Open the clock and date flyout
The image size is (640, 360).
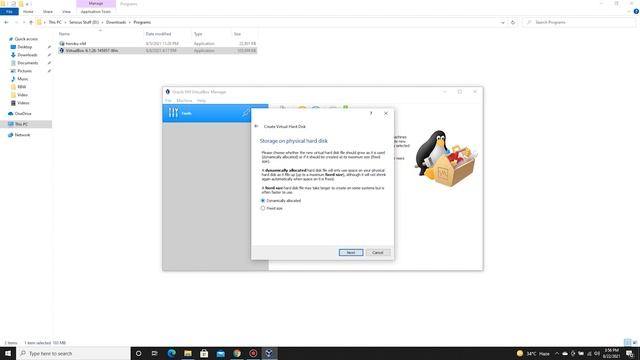pyautogui.click(x=611, y=353)
